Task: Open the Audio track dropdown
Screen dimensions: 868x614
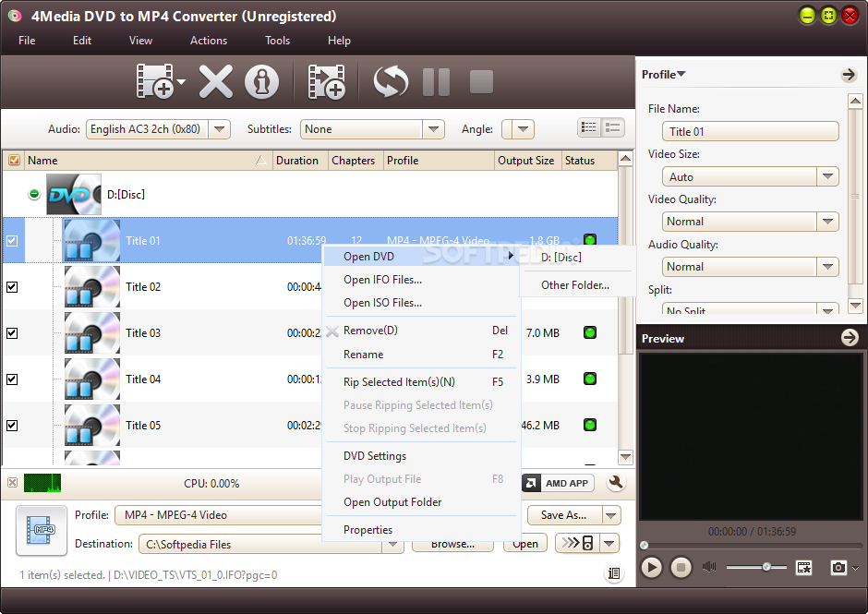Action: [220, 129]
